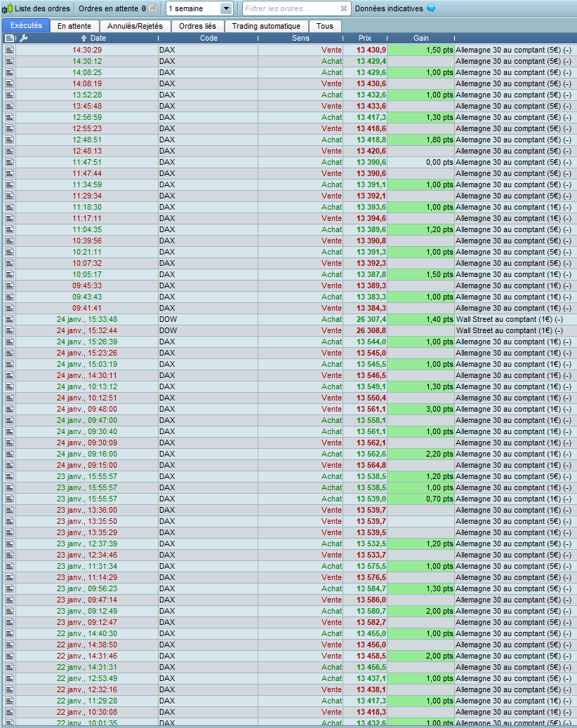Click the date cell 22 janv., 10:30:08
This screenshot has width=577, height=728.
click(87, 712)
